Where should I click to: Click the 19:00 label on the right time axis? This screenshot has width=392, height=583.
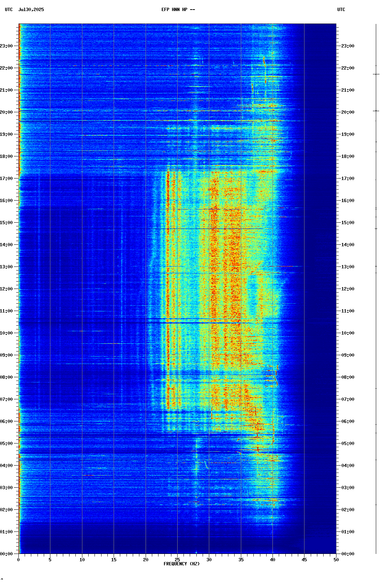pos(348,134)
